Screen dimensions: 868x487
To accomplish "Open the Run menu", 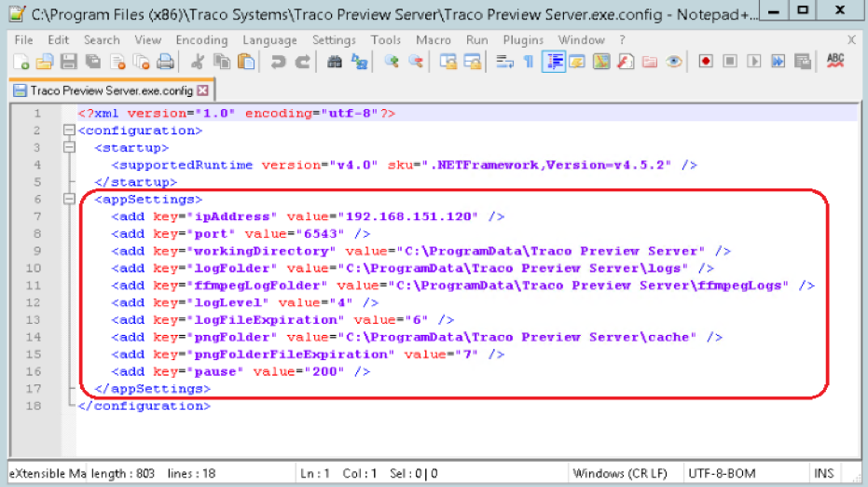I will (x=477, y=40).
